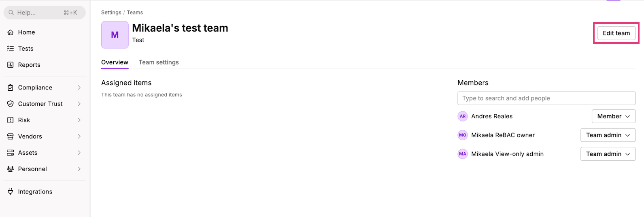Click the Risk alert icon
This screenshot has height=217, width=644.
(x=11, y=120)
